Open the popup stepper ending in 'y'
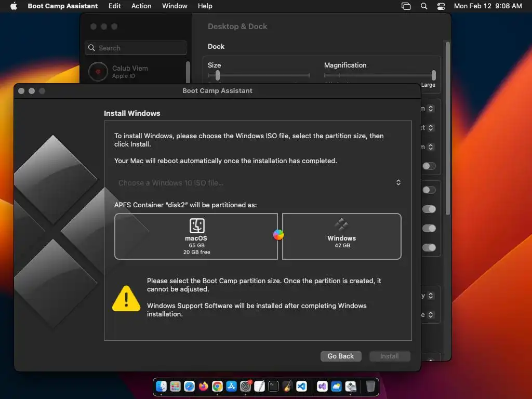Screen dimensions: 532x399 coord(431,296)
